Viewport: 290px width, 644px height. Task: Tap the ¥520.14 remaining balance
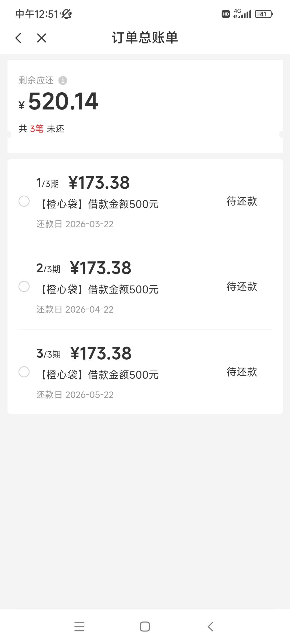pos(63,101)
